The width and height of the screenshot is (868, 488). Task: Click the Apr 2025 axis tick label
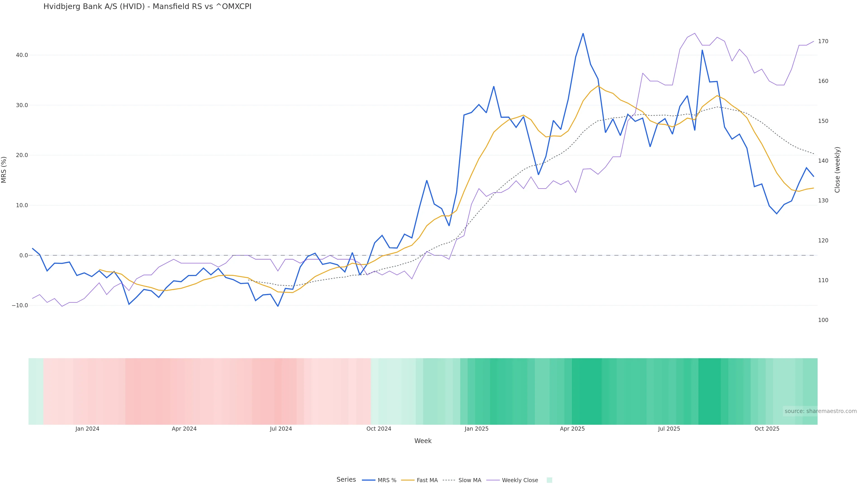[x=572, y=429]
